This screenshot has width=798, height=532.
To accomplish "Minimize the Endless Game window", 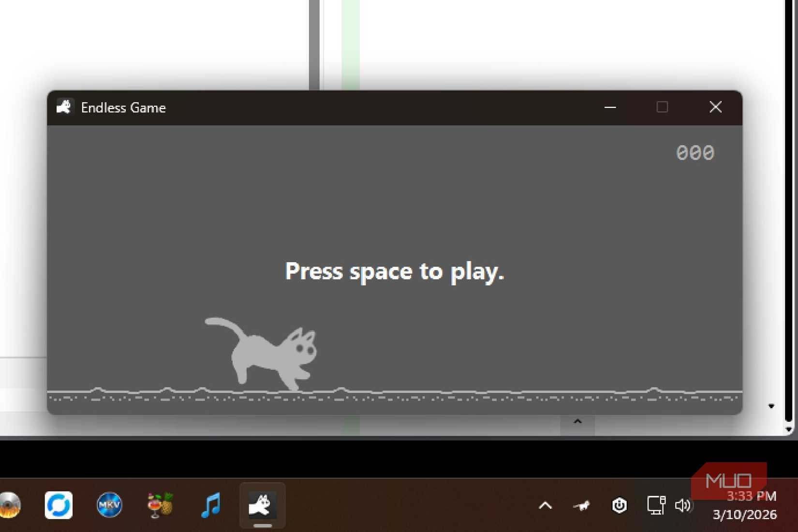I will tap(610, 107).
